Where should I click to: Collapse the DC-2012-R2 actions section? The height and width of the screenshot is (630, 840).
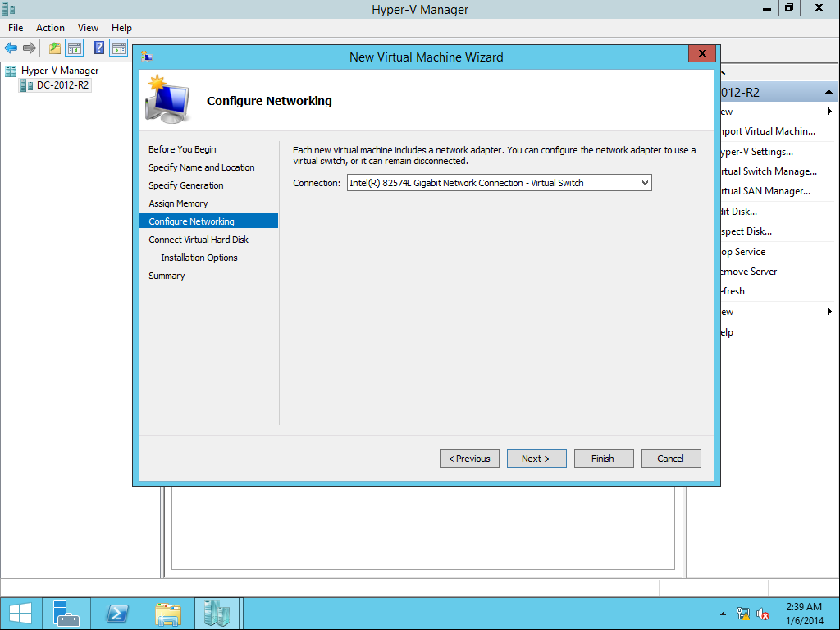click(x=829, y=92)
